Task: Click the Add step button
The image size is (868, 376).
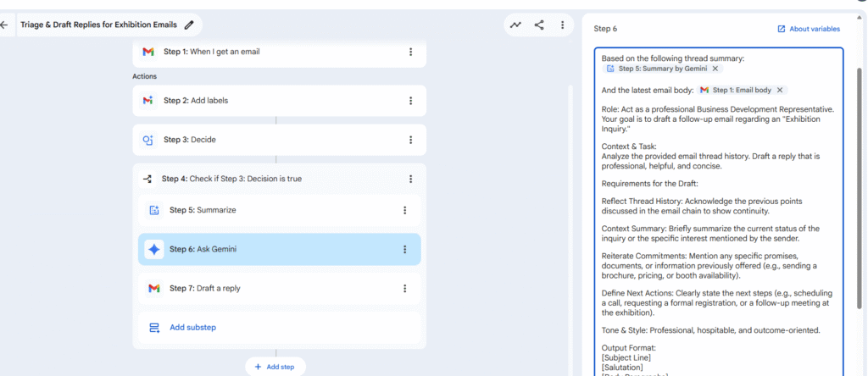Action: click(x=275, y=367)
